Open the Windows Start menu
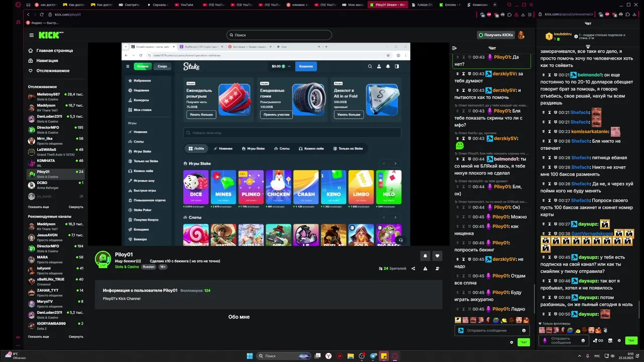Screen dimensions: 644x362 pos(250,356)
